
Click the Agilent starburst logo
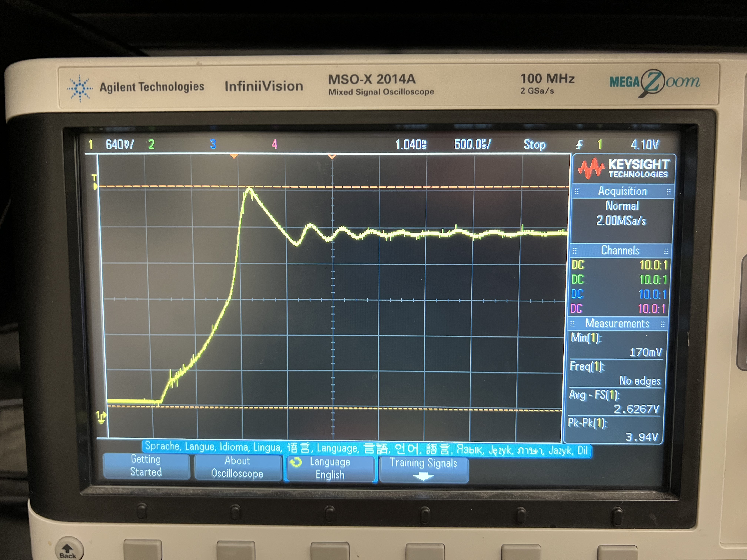pos(80,88)
